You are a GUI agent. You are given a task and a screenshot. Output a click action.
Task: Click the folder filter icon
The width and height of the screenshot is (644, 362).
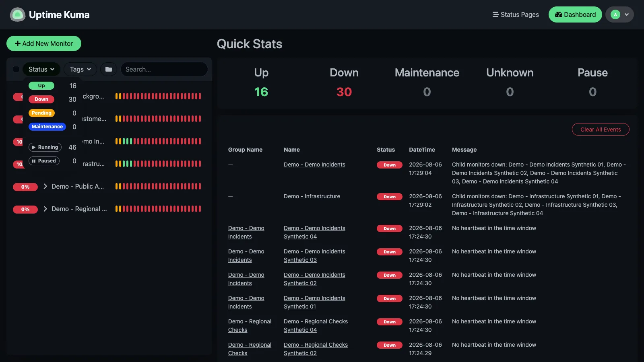point(109,69)
